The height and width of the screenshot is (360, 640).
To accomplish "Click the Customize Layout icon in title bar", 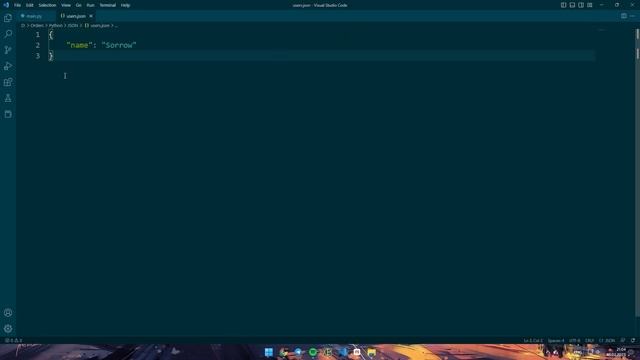I will tap(590, 5).
